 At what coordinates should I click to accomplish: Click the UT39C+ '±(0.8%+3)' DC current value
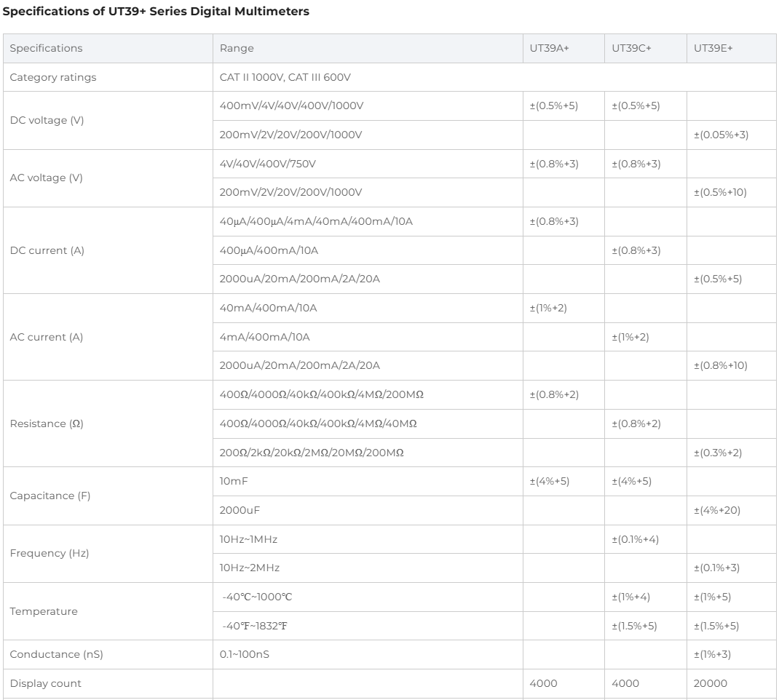(x=636, y=250)
